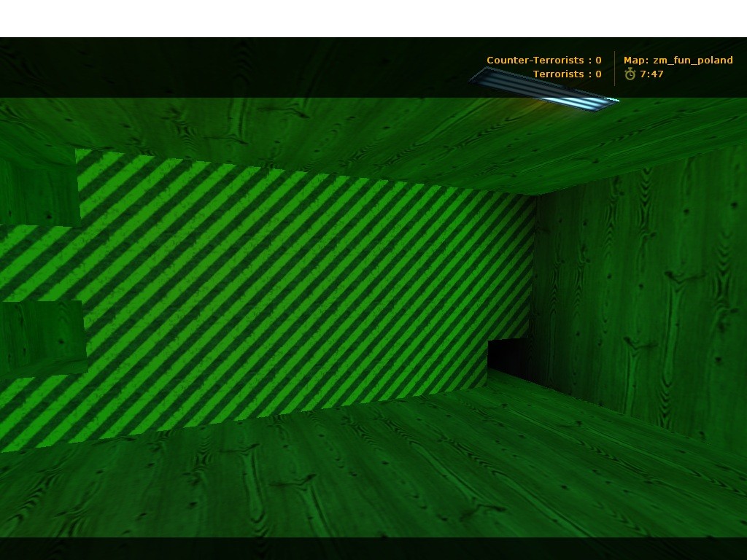747x560 pixels.
Task: Click the fluorescent ceiling light fixture
Action: tap(543, 90)
